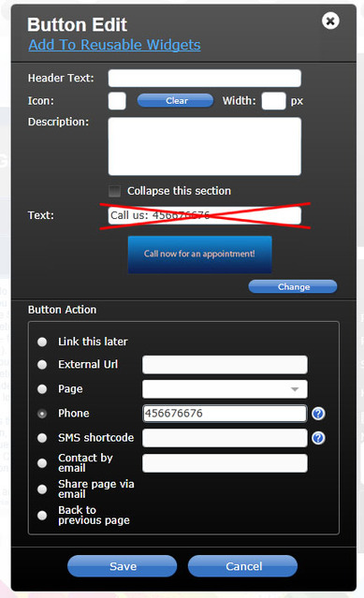Cancel the button edit
Viewport: 364px width, 598px height.
click(x=242, y=566)
